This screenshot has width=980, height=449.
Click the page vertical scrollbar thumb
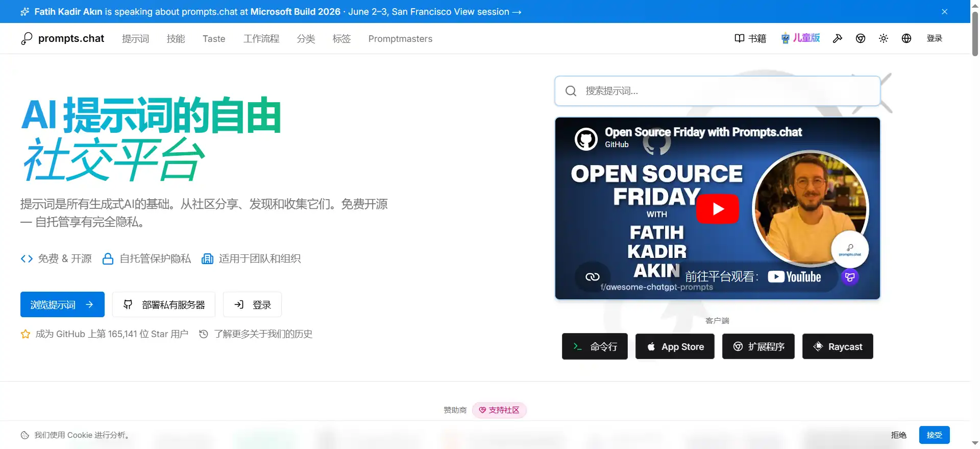point(975,33)
